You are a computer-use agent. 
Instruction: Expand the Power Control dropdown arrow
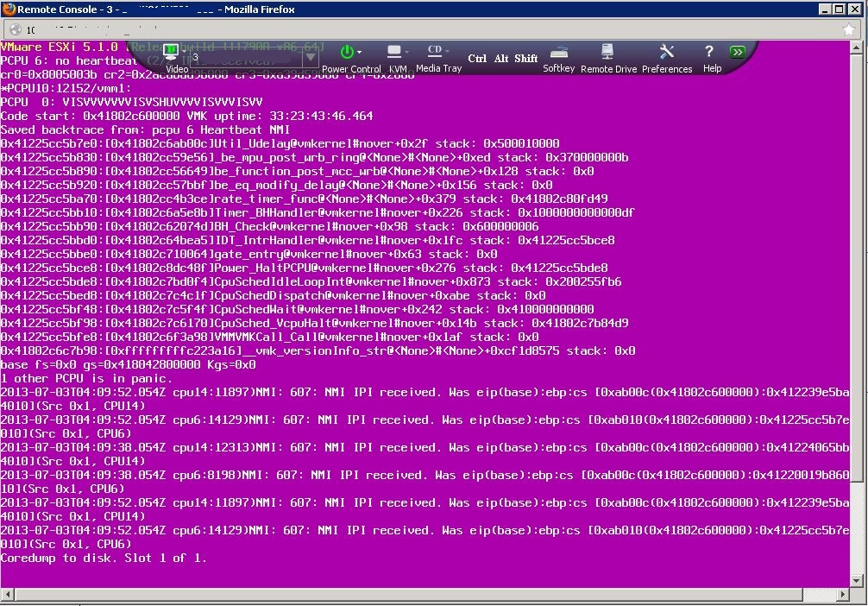359,52
